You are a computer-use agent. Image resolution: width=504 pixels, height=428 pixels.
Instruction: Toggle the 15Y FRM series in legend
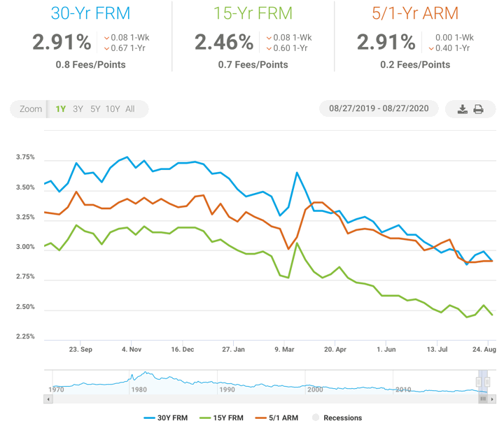point(221,418)
